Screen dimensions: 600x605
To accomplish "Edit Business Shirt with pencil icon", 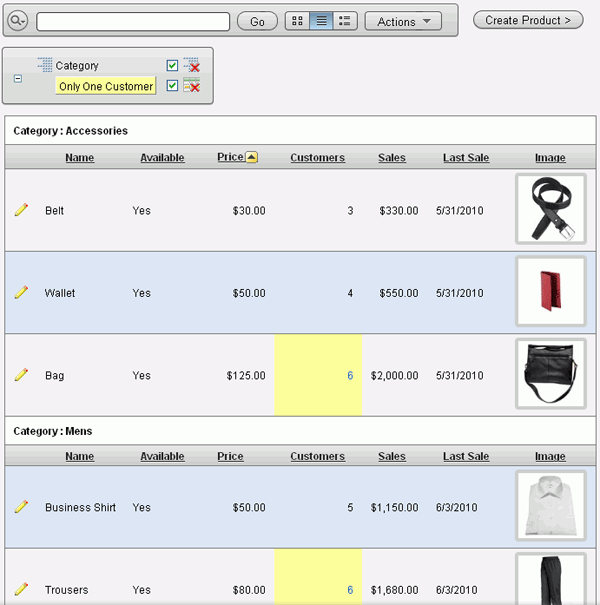I will click(x=21, y=506).
